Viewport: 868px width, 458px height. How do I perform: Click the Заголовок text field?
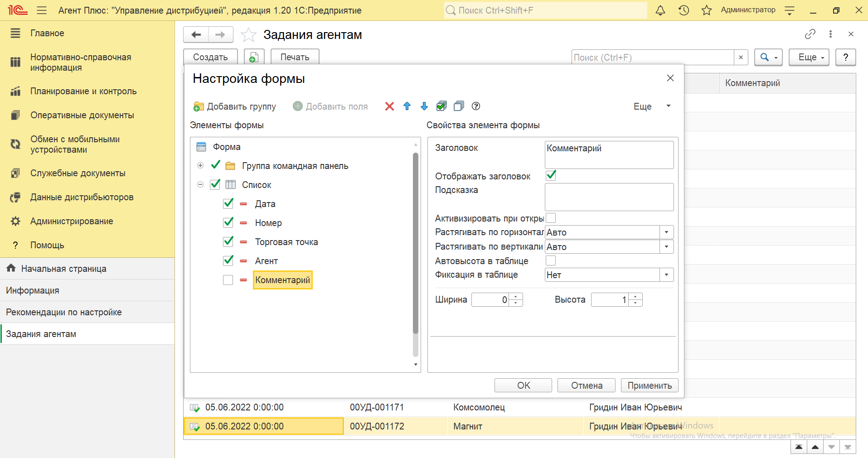(609, 154)
